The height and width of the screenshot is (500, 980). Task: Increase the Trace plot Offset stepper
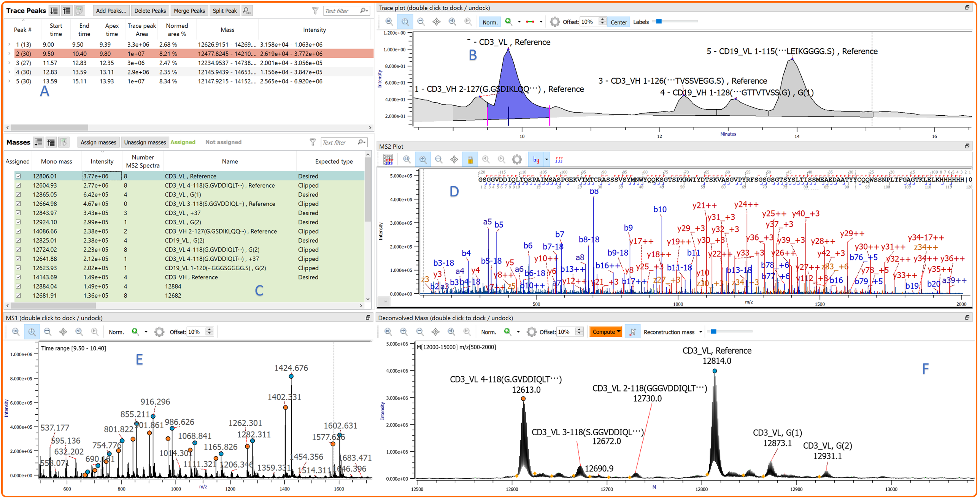pos(602,19)
